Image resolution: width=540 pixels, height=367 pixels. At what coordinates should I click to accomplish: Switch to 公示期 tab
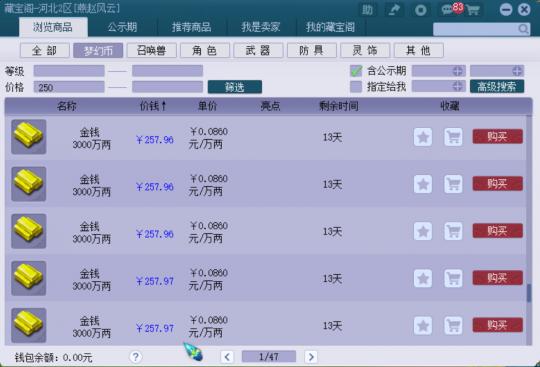click(122, 27)
